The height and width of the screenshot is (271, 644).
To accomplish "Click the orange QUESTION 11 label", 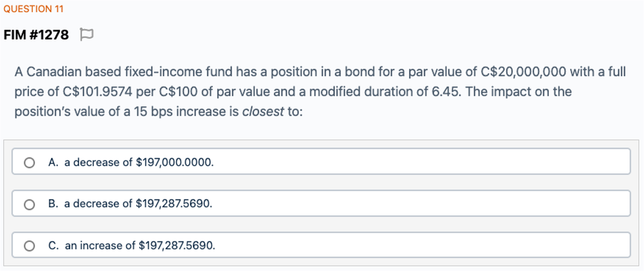I will pos(34,9).
